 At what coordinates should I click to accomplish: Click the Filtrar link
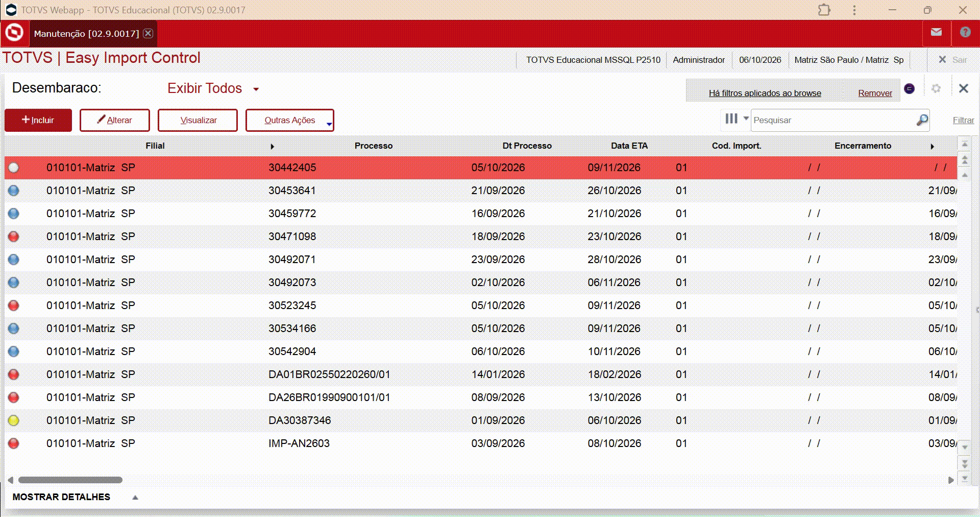point(963,120)
